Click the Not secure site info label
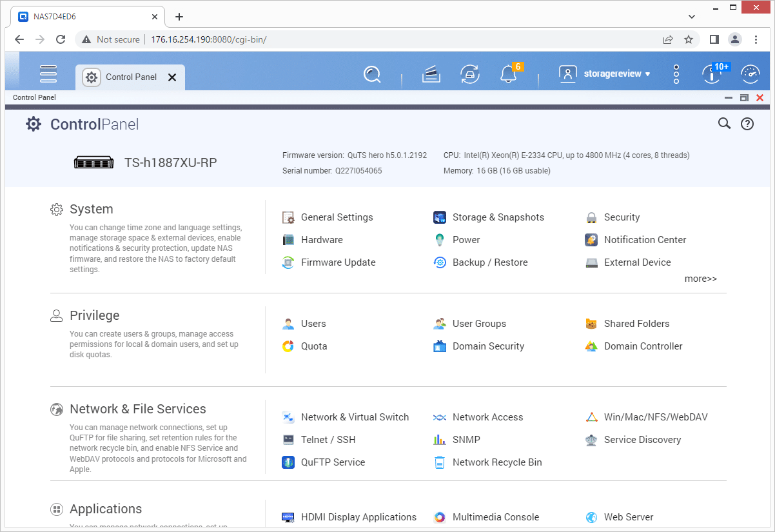Viewport: 775px width, 532px height. (110, 39)
